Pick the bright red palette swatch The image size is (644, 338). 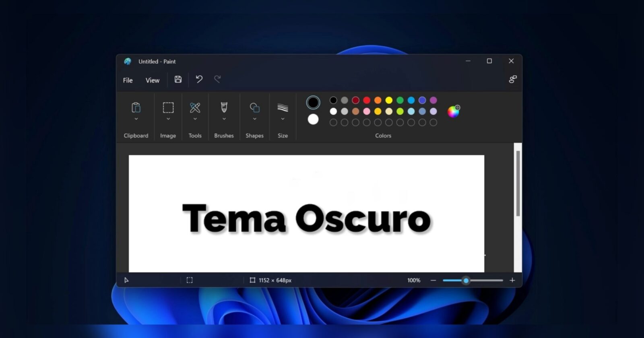pos(367,100)
